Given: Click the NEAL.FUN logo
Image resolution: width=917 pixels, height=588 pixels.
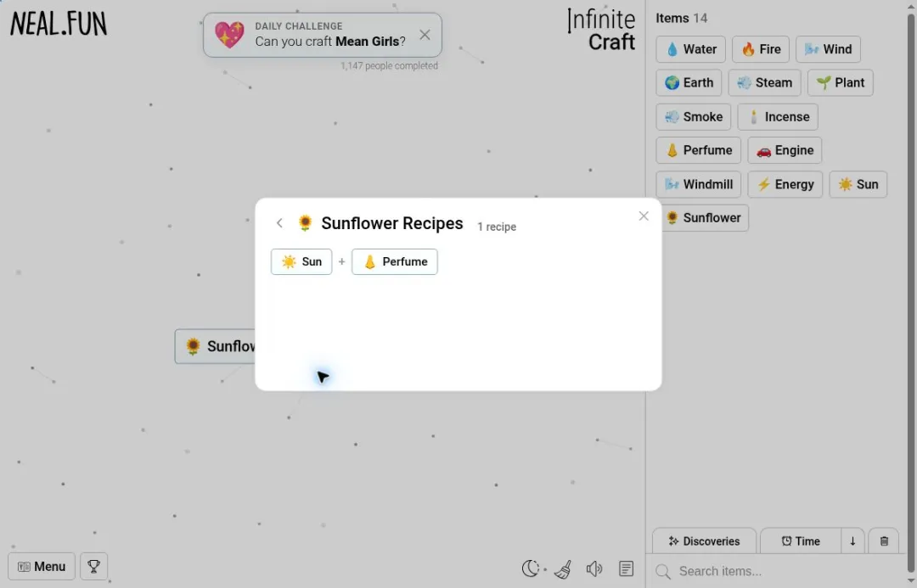Looking at the screenshot, I should [x=59, y=24].
